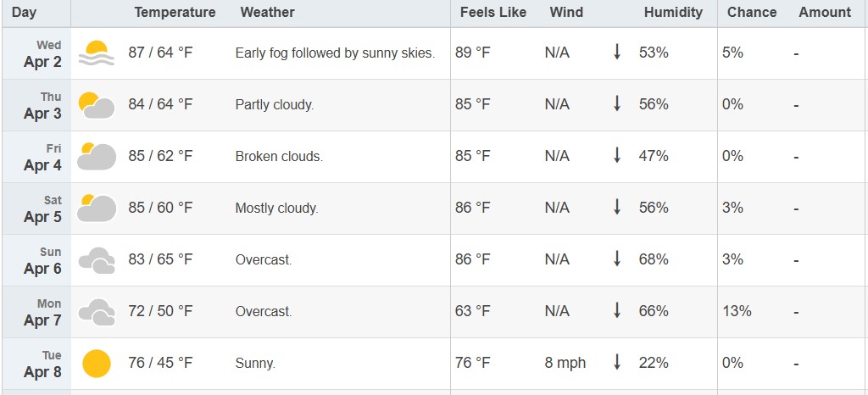Click the 13% precipitation chance value
The width and height of the screenshot is (868, 395).
point(737,311)
